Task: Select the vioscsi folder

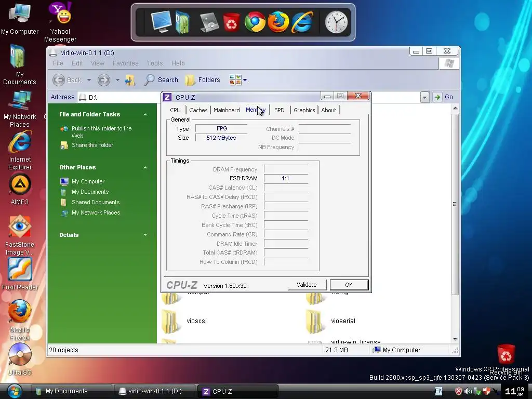Action: coord(185,321)
